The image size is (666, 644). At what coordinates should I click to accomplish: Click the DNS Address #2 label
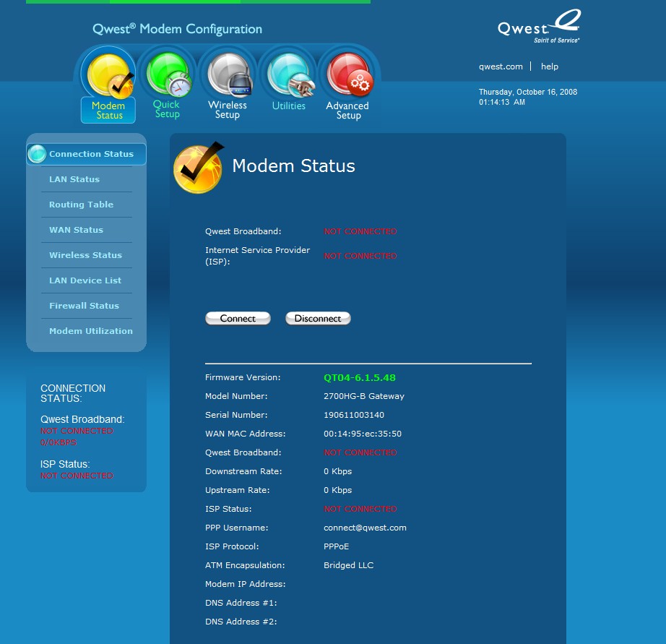241,622
